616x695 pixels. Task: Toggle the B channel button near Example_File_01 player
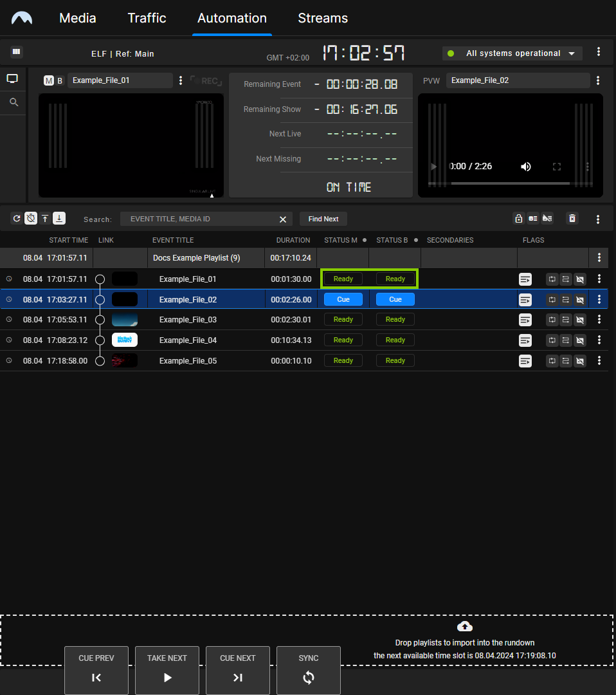click(60, 80)
